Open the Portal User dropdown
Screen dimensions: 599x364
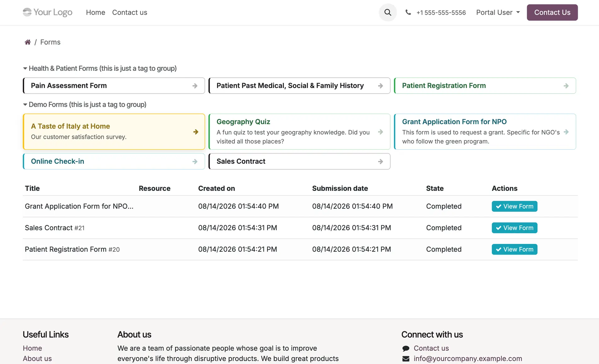[x=498, y=12]
